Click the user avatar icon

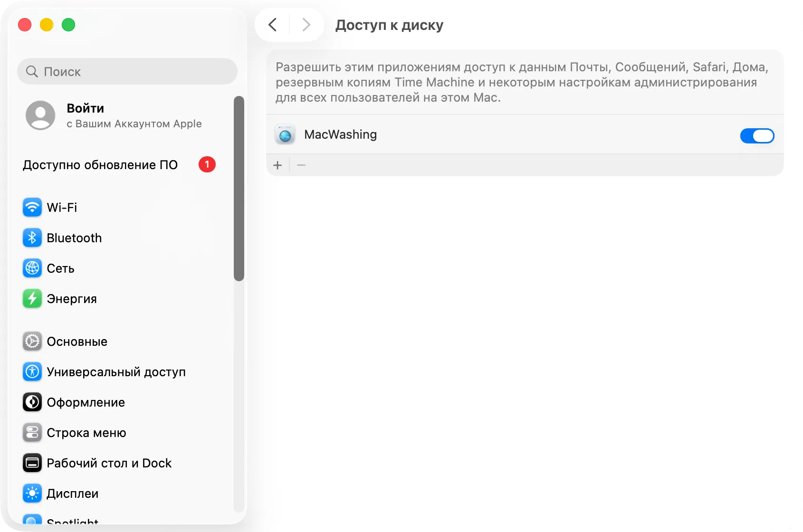40,115
